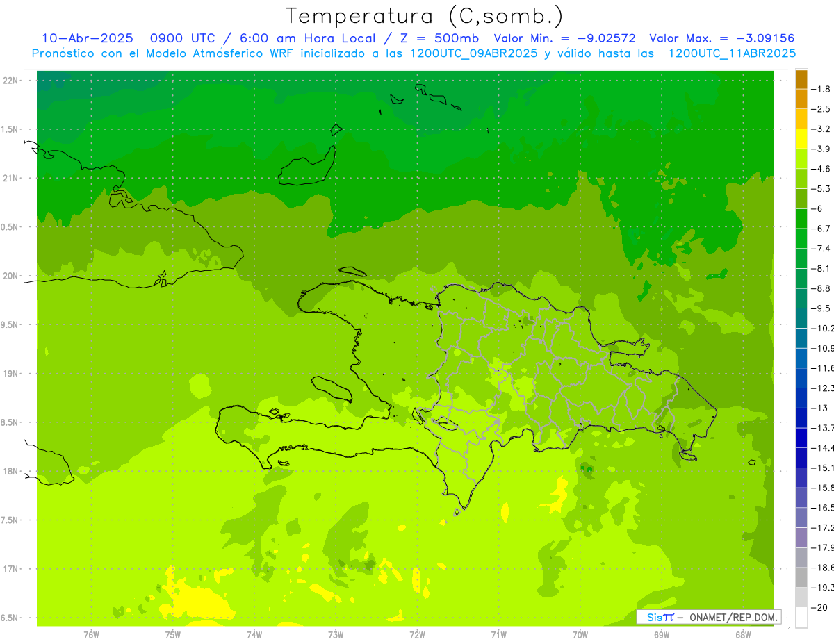Click the "Valor Max. = -3.09156" readout
Screen dimensions: 834x644
point(721,38)
